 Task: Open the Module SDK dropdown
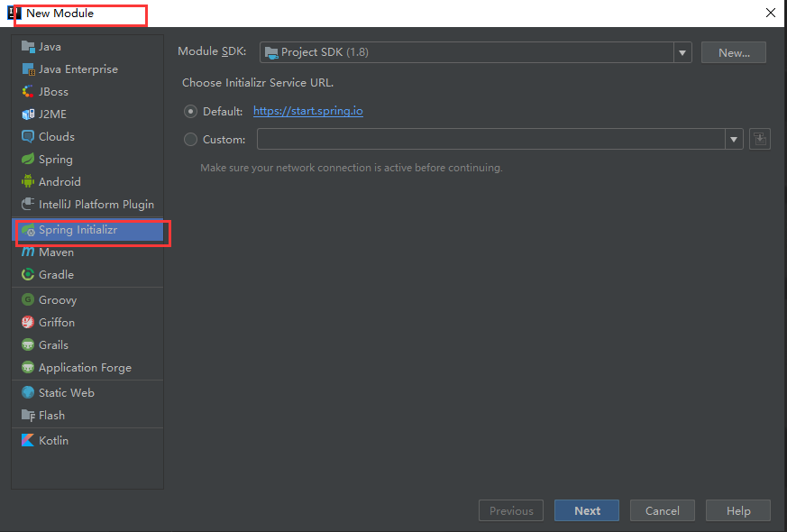point(682,51)
